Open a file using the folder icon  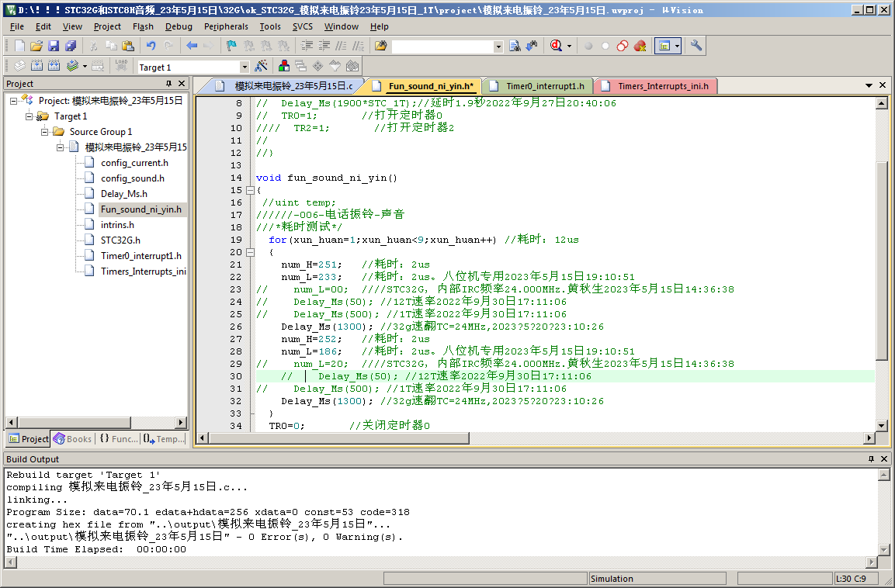coord(36,46)
